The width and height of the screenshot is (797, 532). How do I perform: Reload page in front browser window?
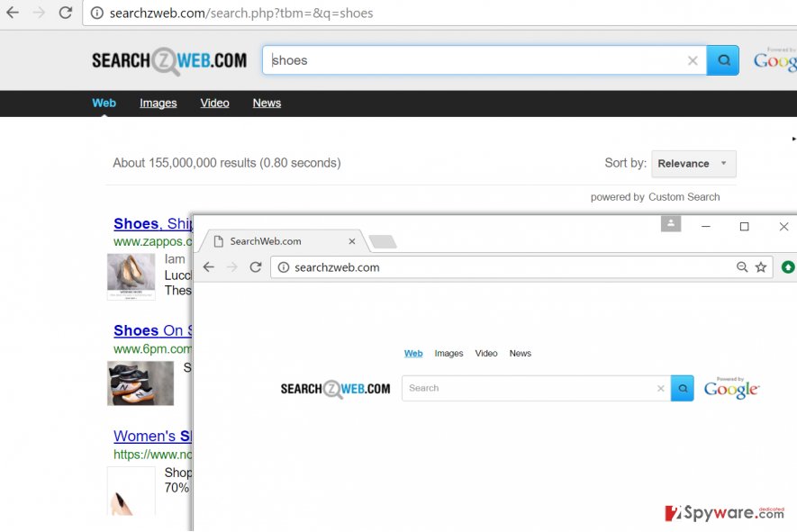tap(256, 267)
